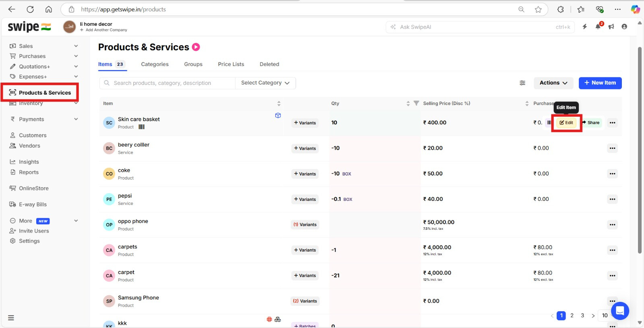Open the li home decor company avatar

tap(70, 27)
